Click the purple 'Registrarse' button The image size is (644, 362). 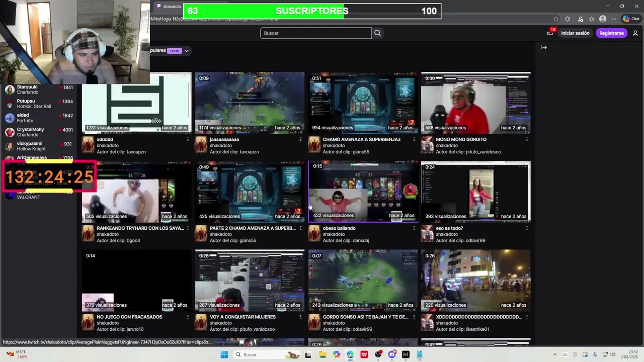611,33
